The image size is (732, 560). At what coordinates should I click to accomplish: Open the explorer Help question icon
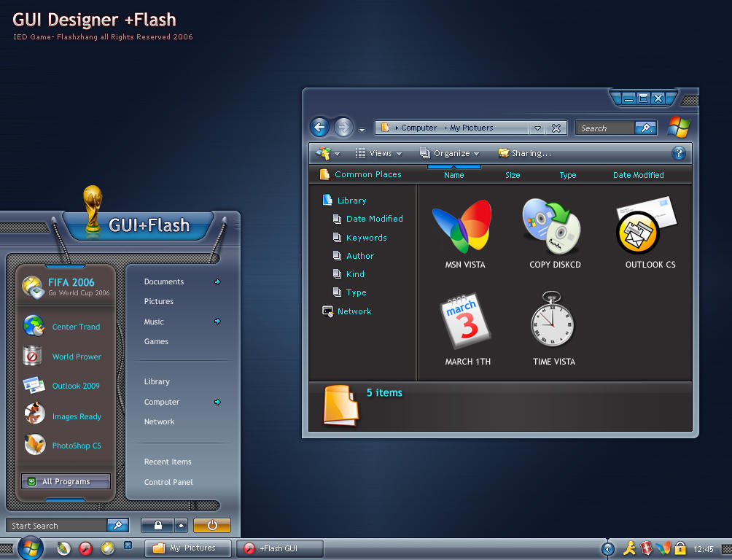click(x=678, y=152)
